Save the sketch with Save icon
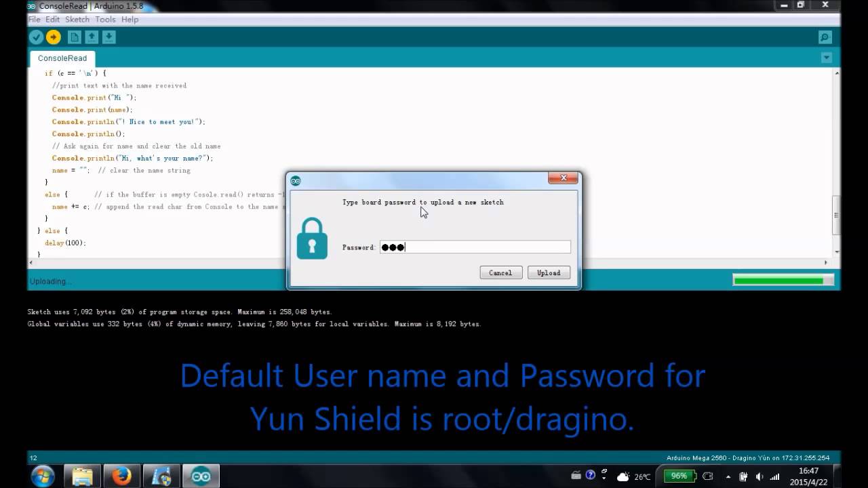Screen dimensions: 868x488 [x=108, y=37]
